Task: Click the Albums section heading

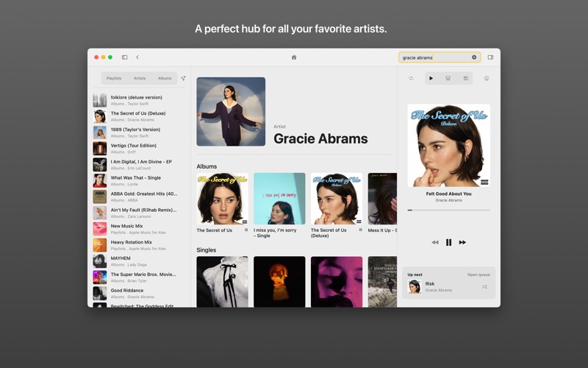Action: (x=207, y=166)
